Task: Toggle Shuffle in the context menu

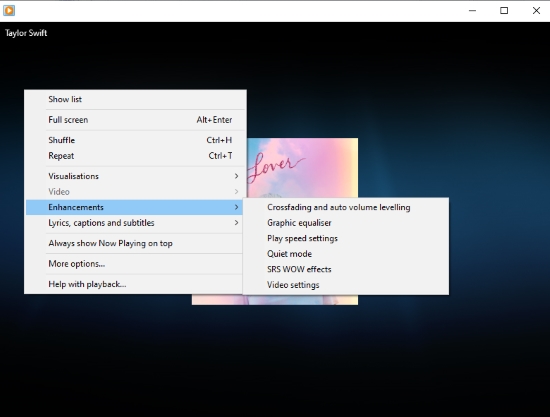Action: 135,140
